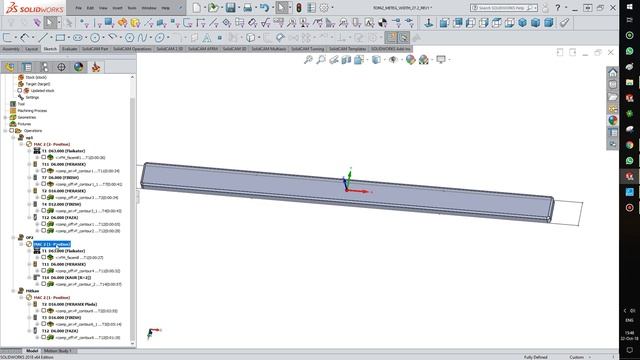Click Zoom to Fit magnifier icon
Viewport: 640px width, 360px height.
tap(308, 60)
